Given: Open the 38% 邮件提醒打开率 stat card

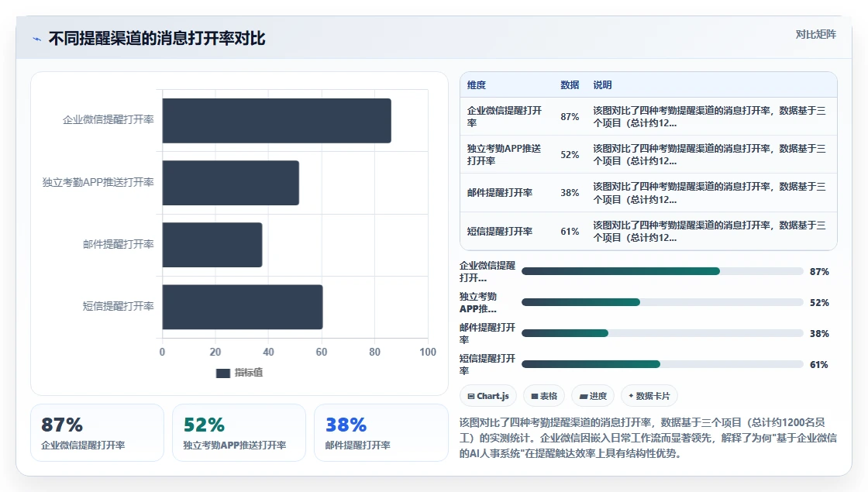Looking at the screenshot, I should pyautogui.click(x=381, y=433).
